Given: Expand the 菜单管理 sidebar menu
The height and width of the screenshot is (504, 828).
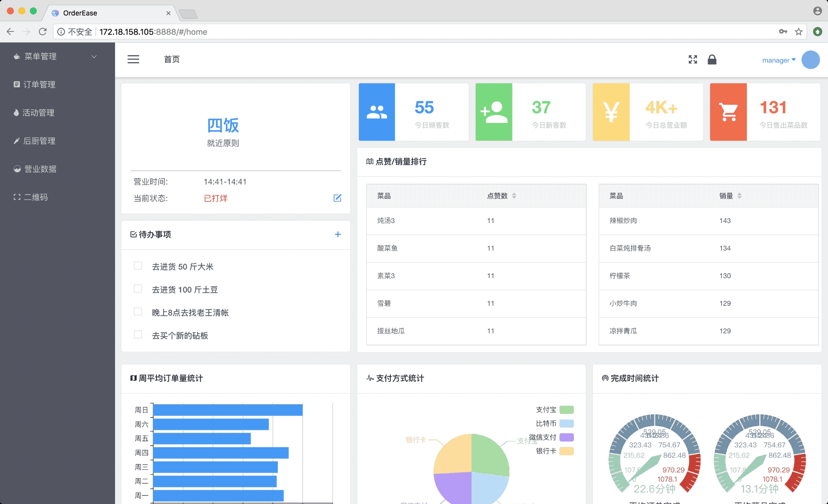Looking at the screenshot, I should pos(53,56).
